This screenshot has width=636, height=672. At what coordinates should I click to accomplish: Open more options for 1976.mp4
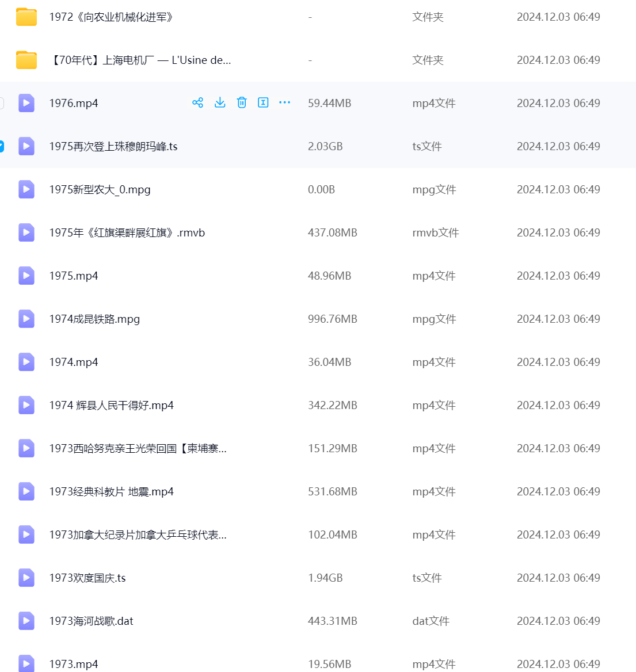click(x=284, y=103)
